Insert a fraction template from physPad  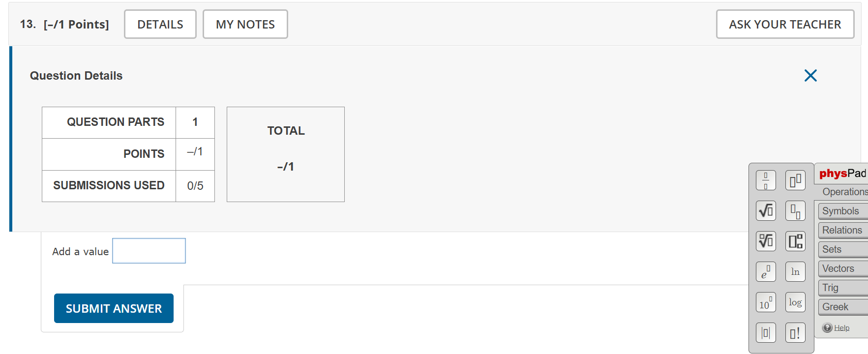click(x=766, y=180)
